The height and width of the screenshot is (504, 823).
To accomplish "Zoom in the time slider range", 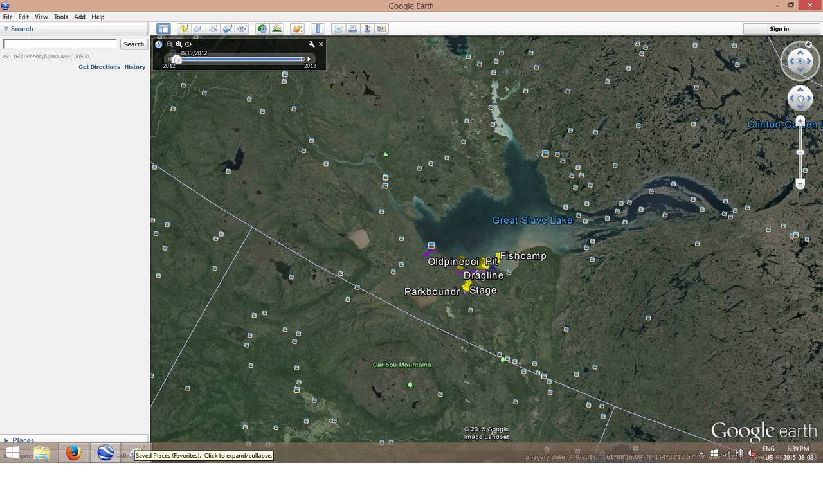I will (179, 44).
